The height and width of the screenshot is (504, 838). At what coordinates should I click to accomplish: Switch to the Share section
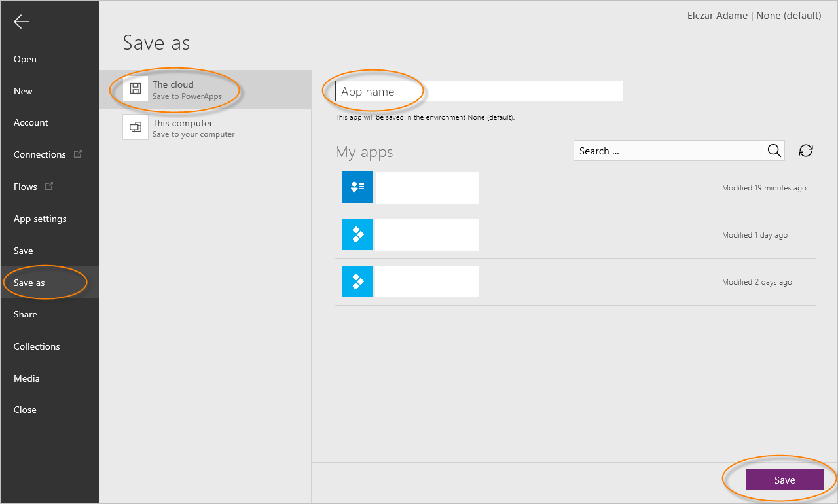coord(26,314)
